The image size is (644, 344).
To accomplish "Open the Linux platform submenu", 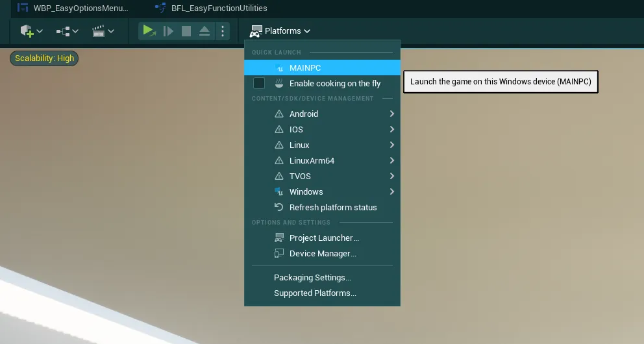I will pyautogui.click(x=322, y=145).
